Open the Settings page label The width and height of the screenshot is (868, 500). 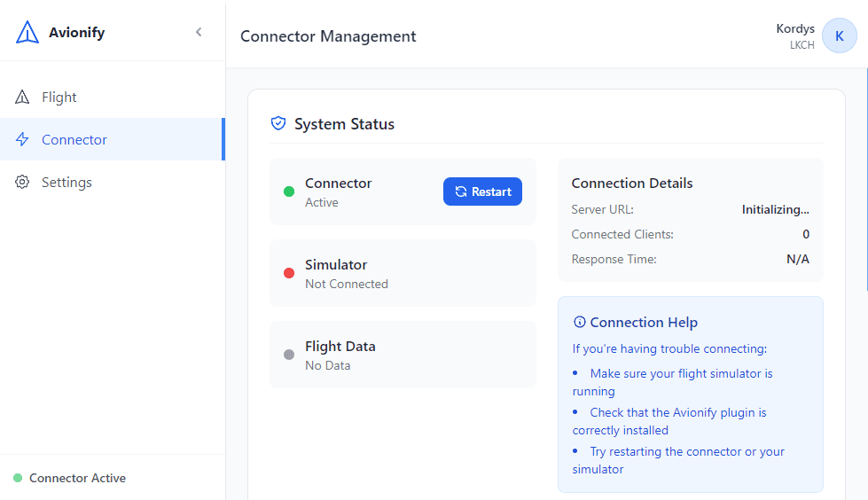66,183
